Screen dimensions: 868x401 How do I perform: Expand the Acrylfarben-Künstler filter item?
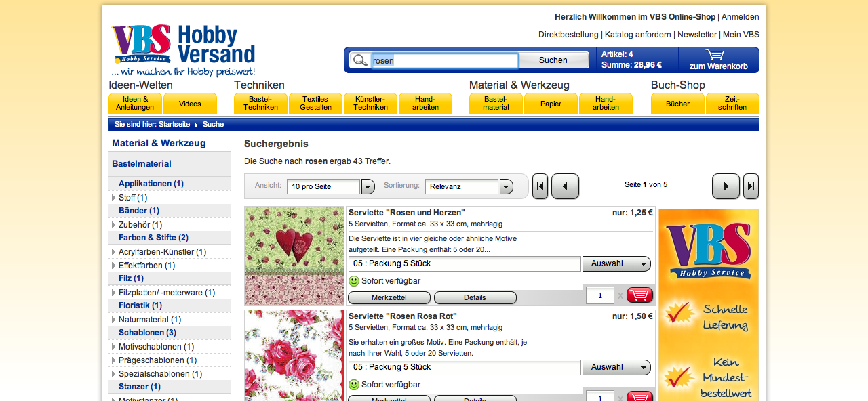114,252
